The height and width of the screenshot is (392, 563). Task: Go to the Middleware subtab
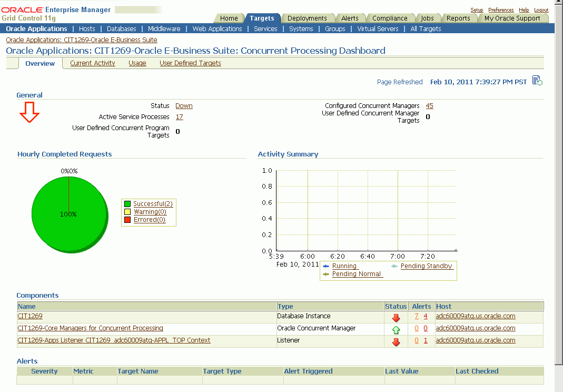click(x=164, y=29)
